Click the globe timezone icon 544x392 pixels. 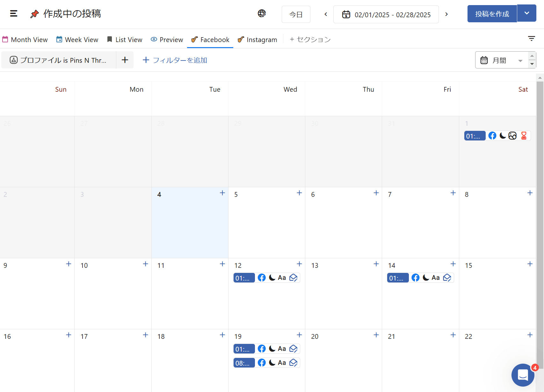coord(262,13)
